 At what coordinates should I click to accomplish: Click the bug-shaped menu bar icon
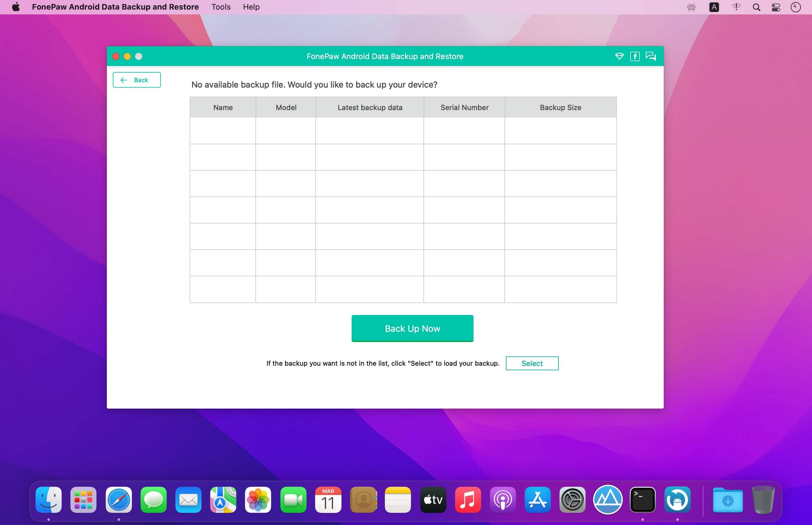[x=691, y=7]
